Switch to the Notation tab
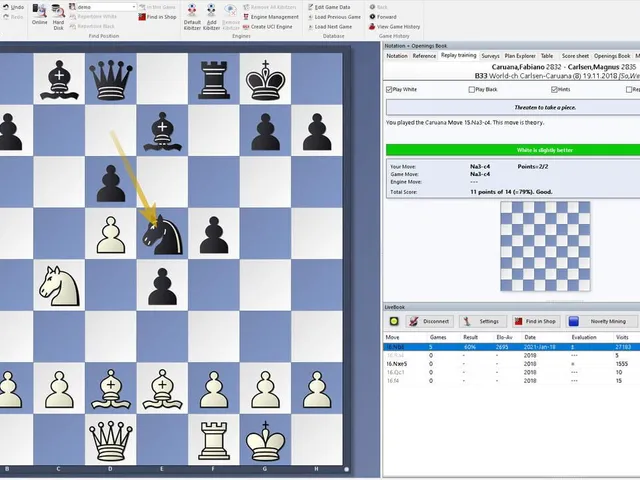The image size is (640, 480). pos(397,56)
